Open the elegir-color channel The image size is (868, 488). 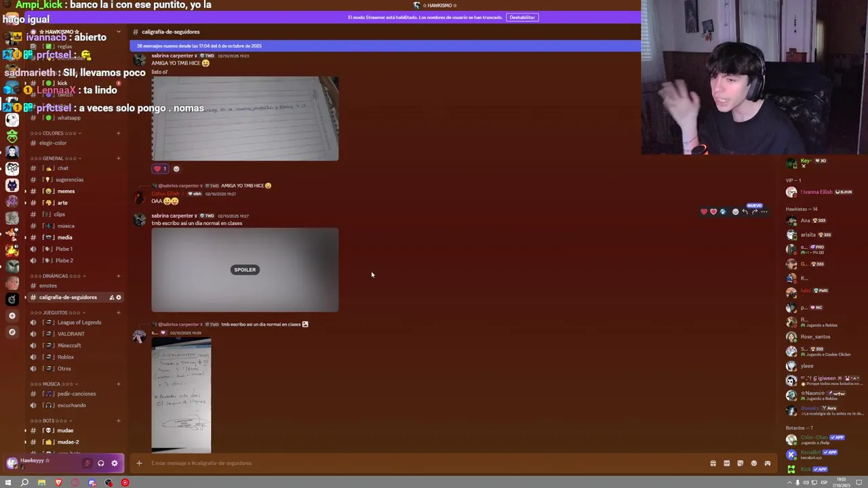[75, 143]
